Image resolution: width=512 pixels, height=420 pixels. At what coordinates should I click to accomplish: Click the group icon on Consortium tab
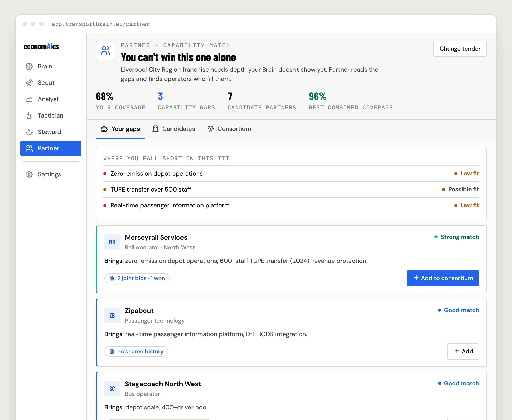(210, 129)
